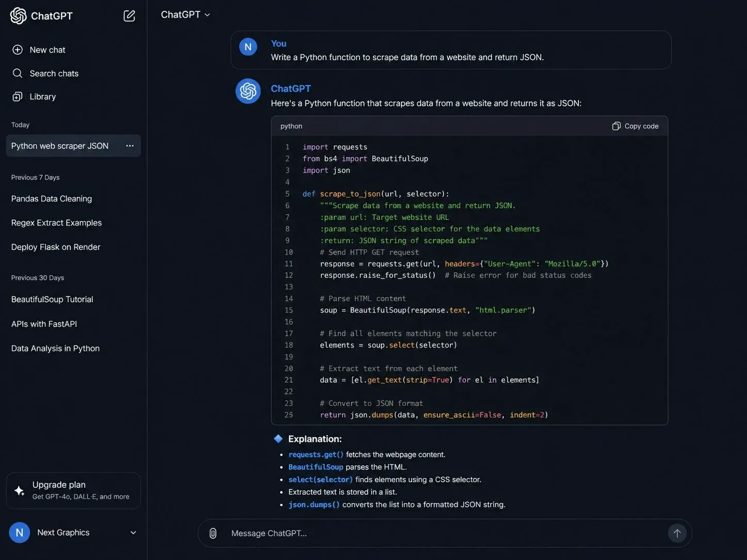Click the Copy code label

pyautogui.click(x=641, y=126)
